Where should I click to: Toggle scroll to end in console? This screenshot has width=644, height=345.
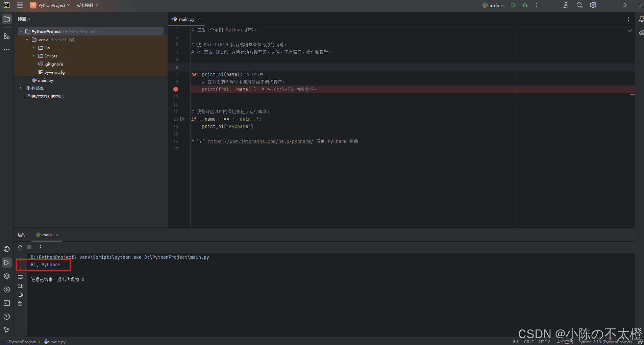pyautogui.click(x=20, y=286)
